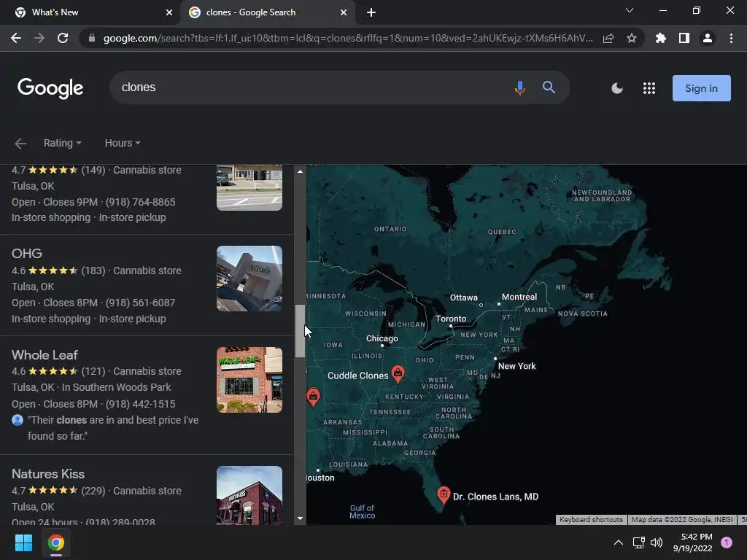Select the Cuddle Clones map pin
The image size is (747, 560).
pyautogui.click(x=398, y=374)
